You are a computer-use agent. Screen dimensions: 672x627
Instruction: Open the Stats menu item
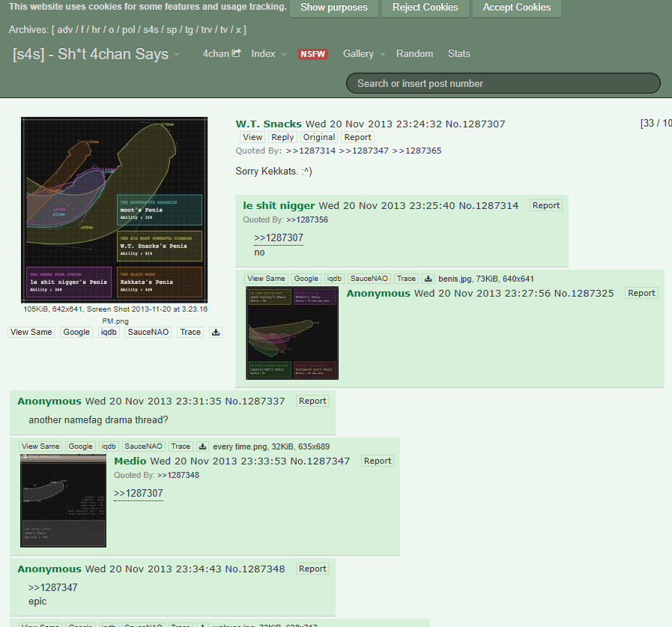click(459, 54)
